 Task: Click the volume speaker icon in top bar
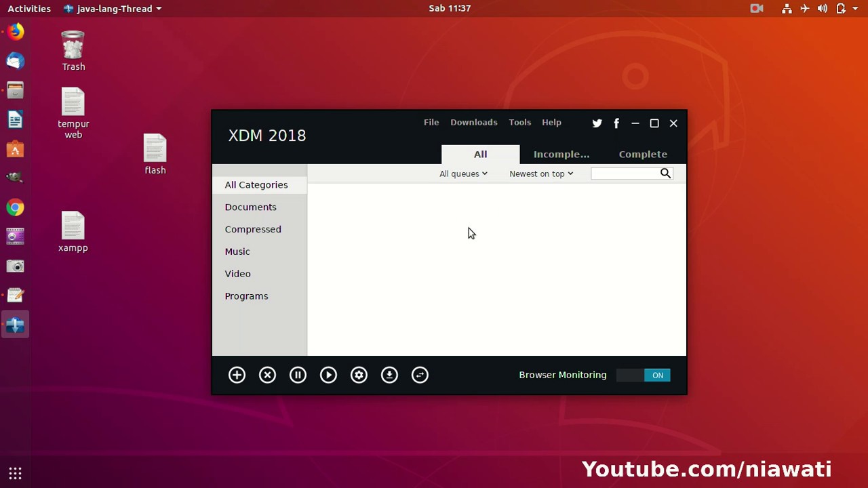click(822, 8)
